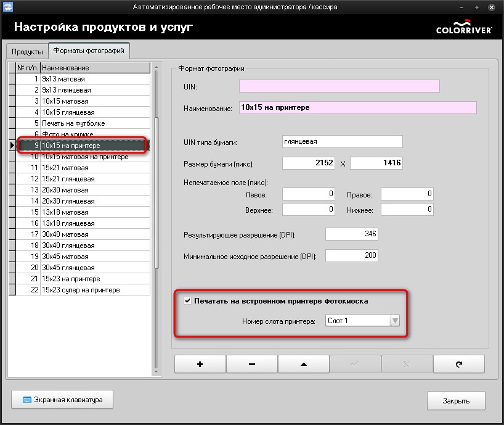The width and height of the screenshot is (504, 425).
Task: Click the 'Наименование' input field
Action: pos(357,107)
